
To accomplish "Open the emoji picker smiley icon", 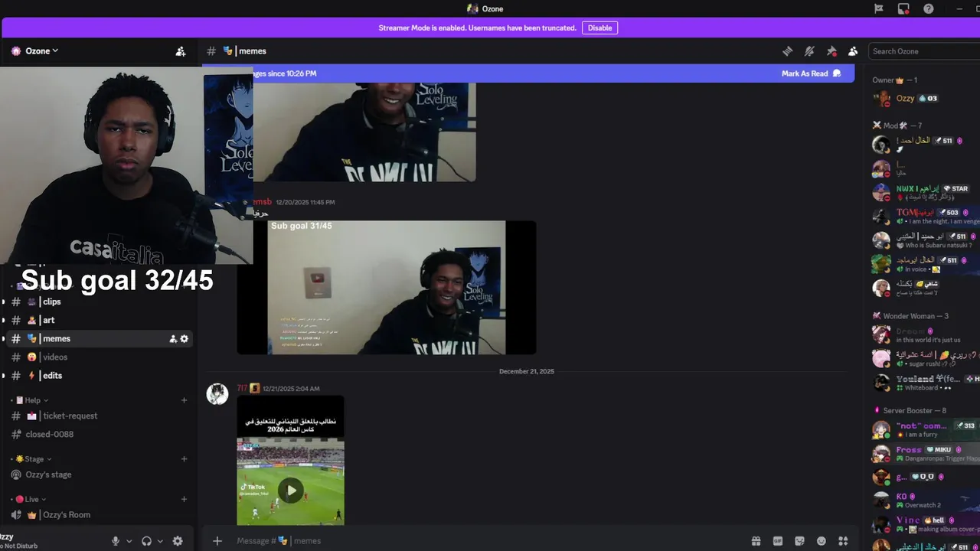I will pos(822,541).
